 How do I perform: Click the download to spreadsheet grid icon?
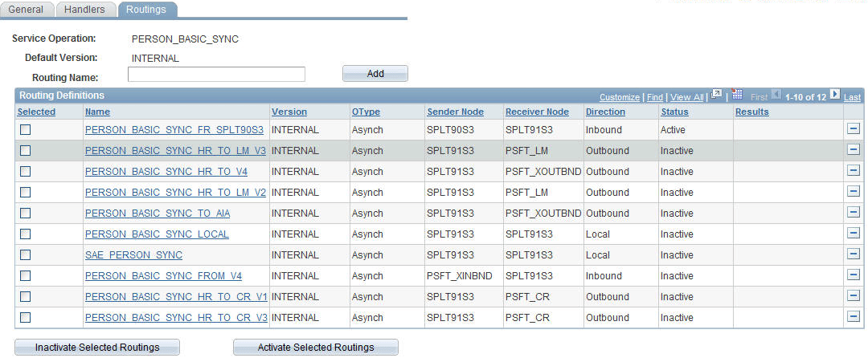[737, 95]
